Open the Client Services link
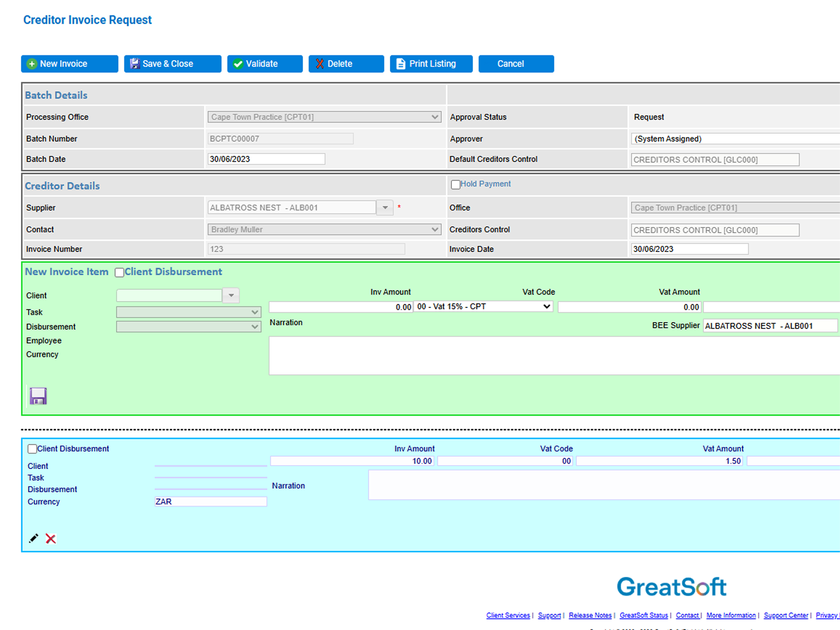The width and height of the screenshot is (840, 630). click(508, 615)
